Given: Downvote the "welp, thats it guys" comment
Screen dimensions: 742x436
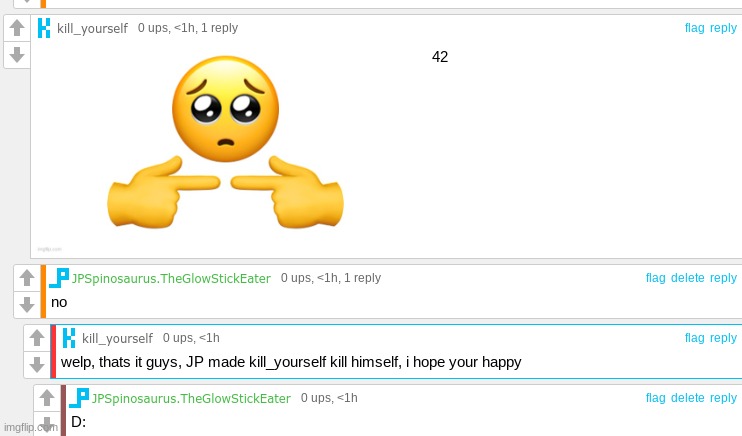Looking at the screenshot, I should 37,365.
